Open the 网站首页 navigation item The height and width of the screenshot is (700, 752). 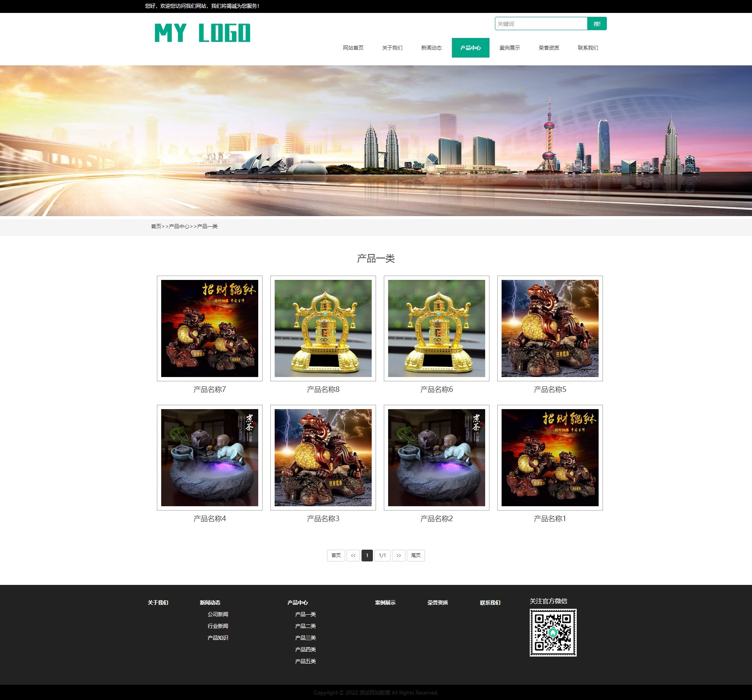[x=353, y=48]
